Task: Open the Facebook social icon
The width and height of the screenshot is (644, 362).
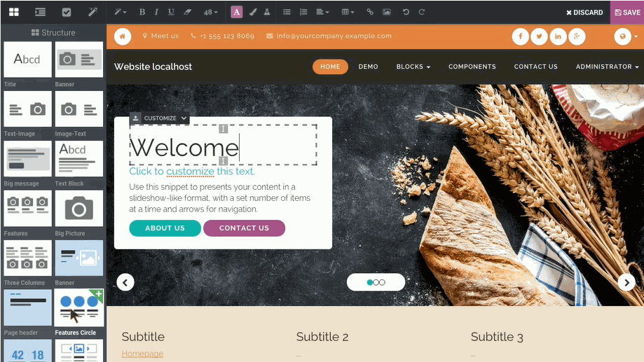Action: coord(521,36)
